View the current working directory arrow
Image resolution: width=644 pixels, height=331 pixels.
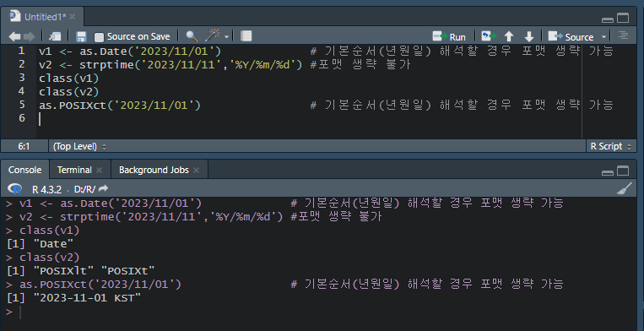pos(104,188)
